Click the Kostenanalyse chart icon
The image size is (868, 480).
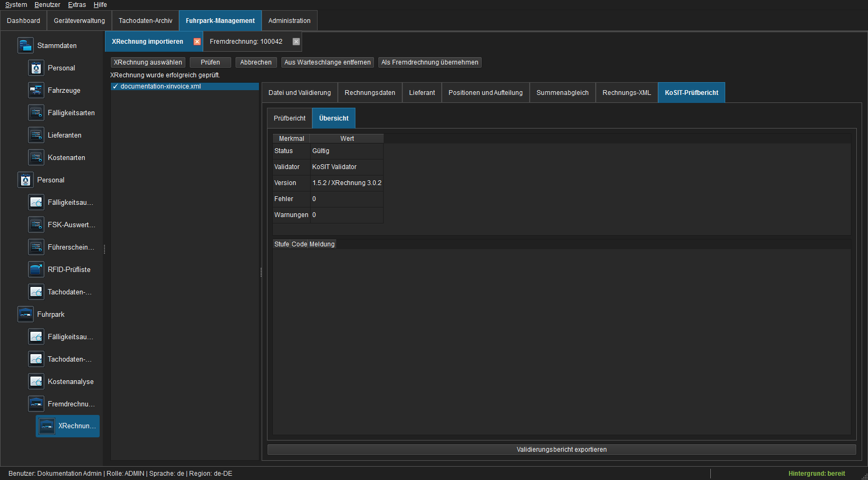click(x=36, y=381)
